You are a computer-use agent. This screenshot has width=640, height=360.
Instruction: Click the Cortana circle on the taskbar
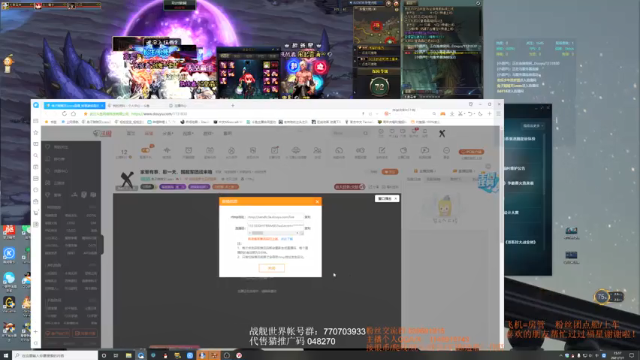click(104, 356)
